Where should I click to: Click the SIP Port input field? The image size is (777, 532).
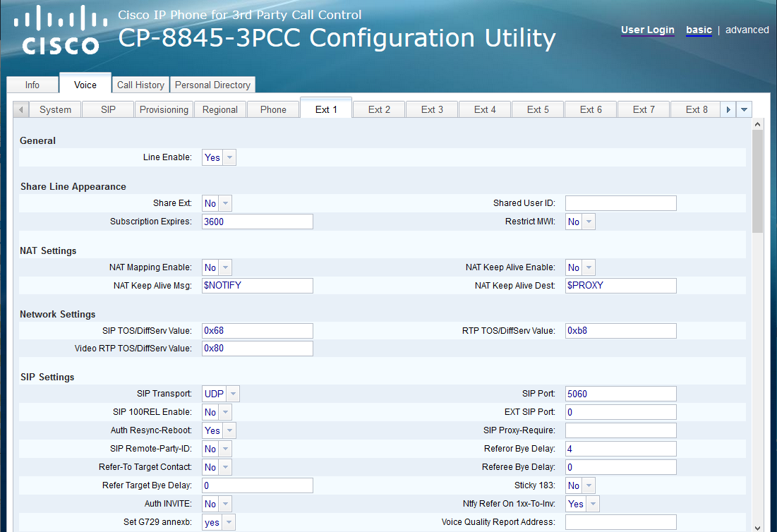[620, 394]
